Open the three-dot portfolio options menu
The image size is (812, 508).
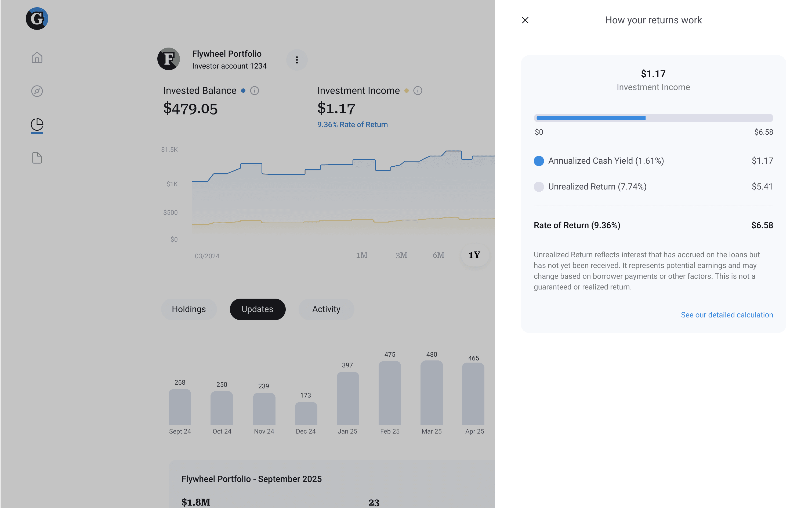pos(297,60)
